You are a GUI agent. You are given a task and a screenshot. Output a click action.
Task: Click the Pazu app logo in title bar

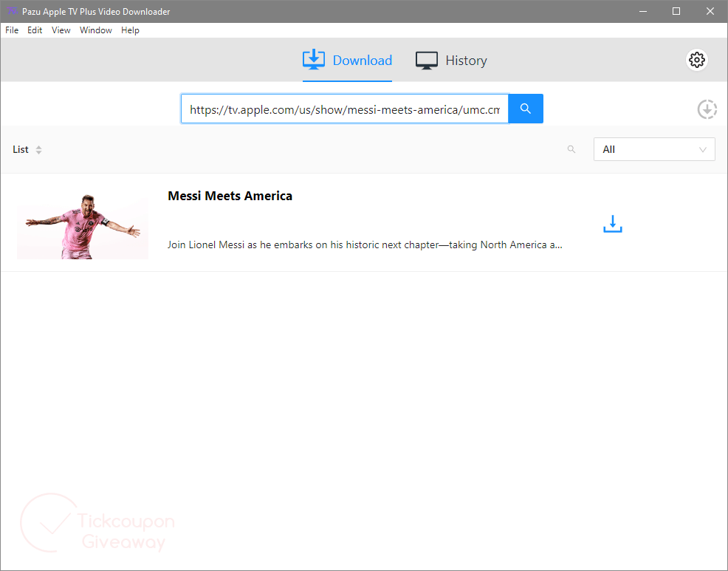(x=12, y=11)
